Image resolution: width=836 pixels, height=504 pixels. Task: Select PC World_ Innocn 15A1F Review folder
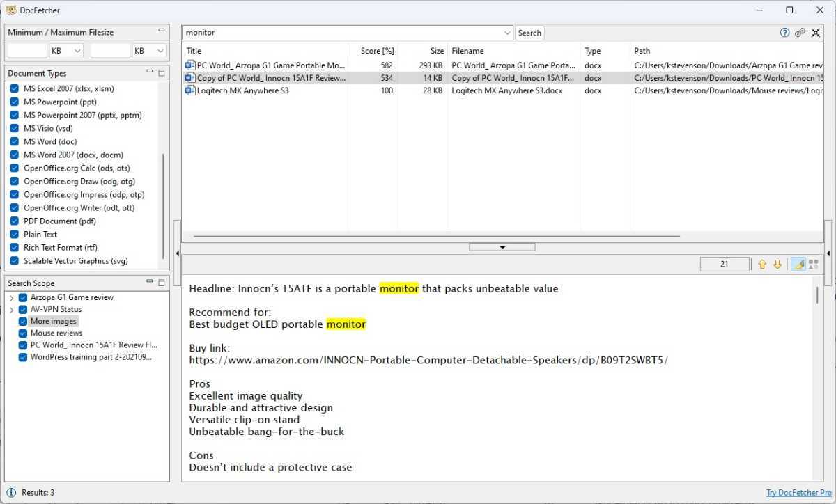(x=94, y=345)
